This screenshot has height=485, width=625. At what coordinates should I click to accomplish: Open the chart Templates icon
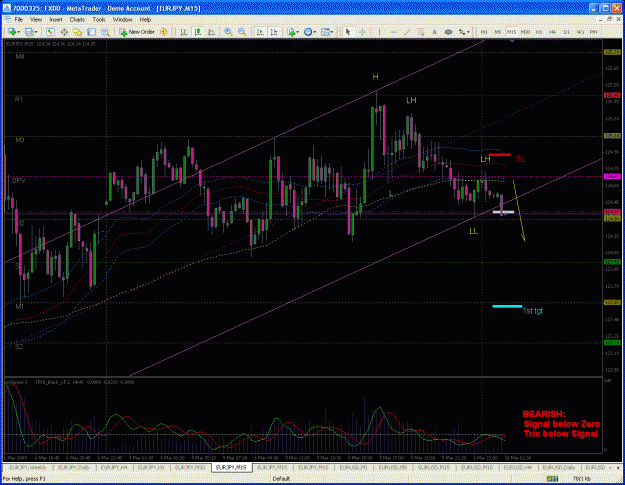pos(325,32)
